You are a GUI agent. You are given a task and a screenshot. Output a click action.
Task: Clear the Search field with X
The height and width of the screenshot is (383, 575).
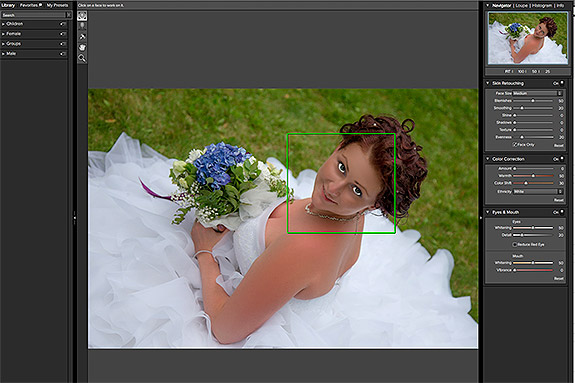pyautogui.click(x=69, y=15)
